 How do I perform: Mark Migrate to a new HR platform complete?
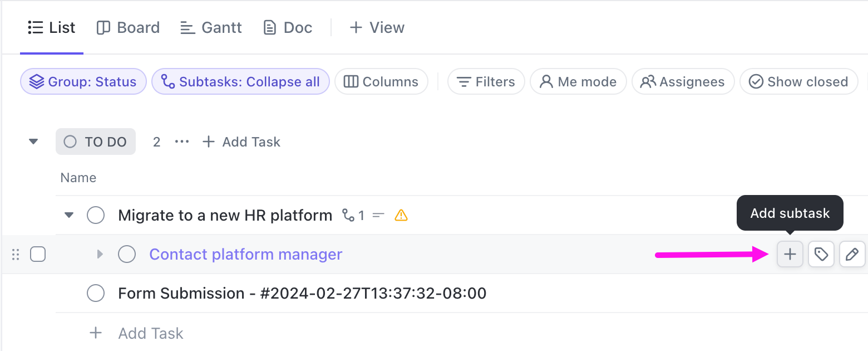coord(96,215)
